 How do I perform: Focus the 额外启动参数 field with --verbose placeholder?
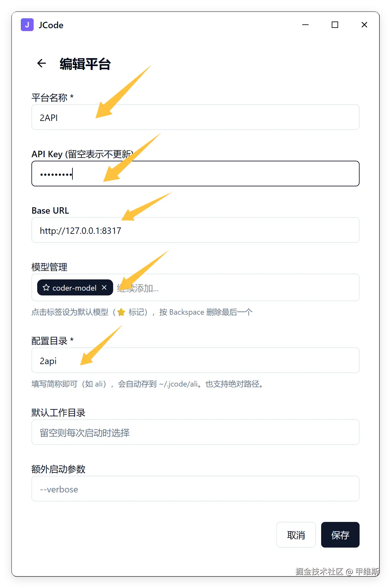point(195,489)
